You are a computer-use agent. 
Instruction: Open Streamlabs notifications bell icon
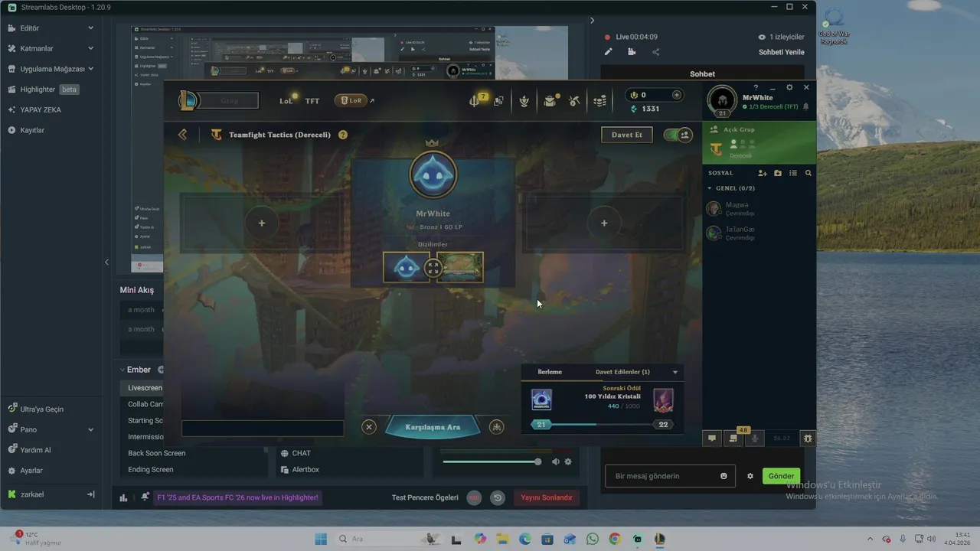coord(145,497)
